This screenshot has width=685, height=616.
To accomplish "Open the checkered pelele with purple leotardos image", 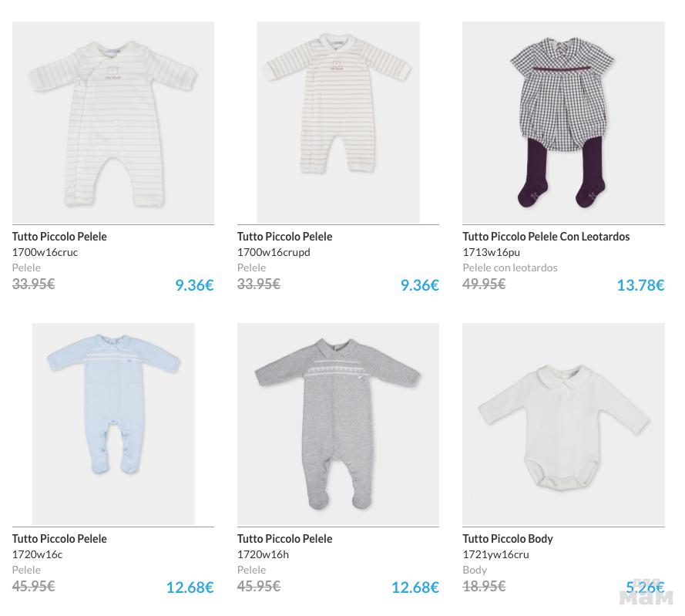I will [x=563, y=123].
